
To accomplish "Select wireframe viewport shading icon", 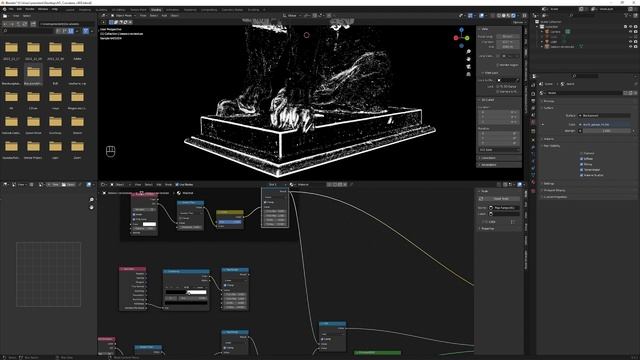I will (x=499, y=16).
